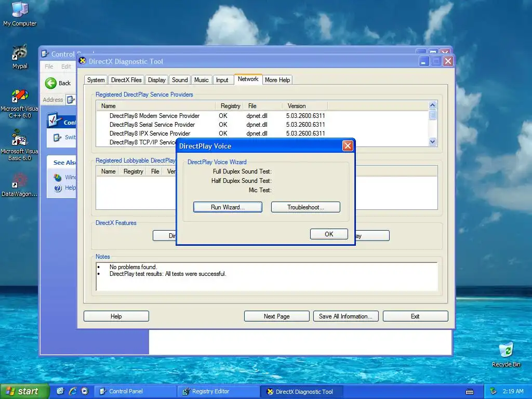Close the DirectPlay Voice dialog
This screenshot has height=399, width=532.
pyautogui.click(x=348, y=146)
